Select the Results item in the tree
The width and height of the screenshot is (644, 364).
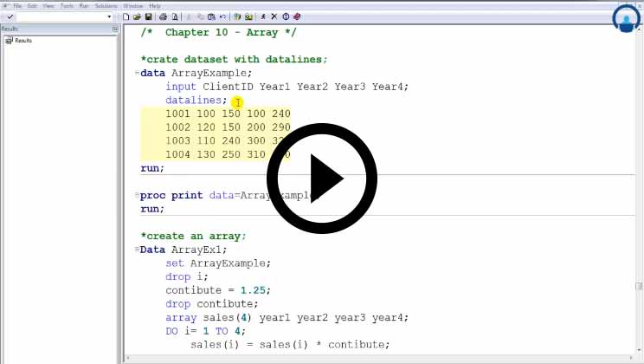coord(23,40)
